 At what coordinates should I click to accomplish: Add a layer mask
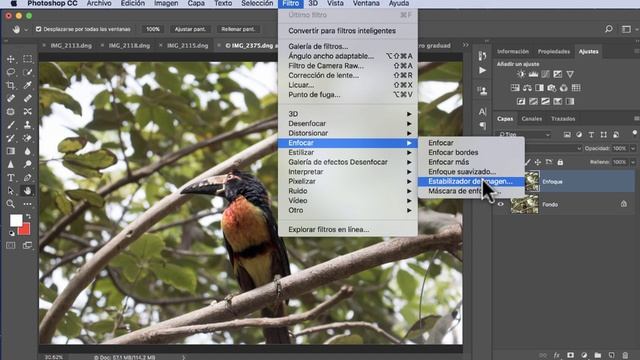click(571, 356)
